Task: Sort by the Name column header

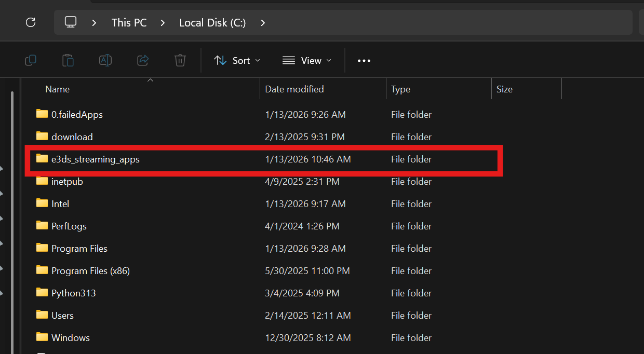Action: (58, 89)
